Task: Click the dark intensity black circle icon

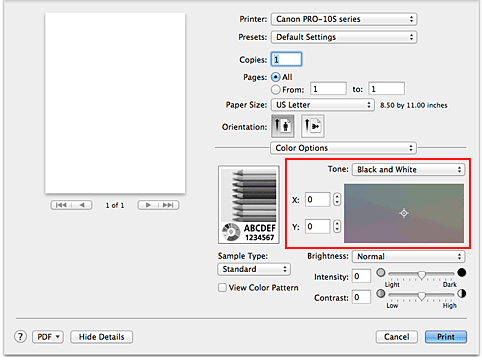Action: coord(462,273)
